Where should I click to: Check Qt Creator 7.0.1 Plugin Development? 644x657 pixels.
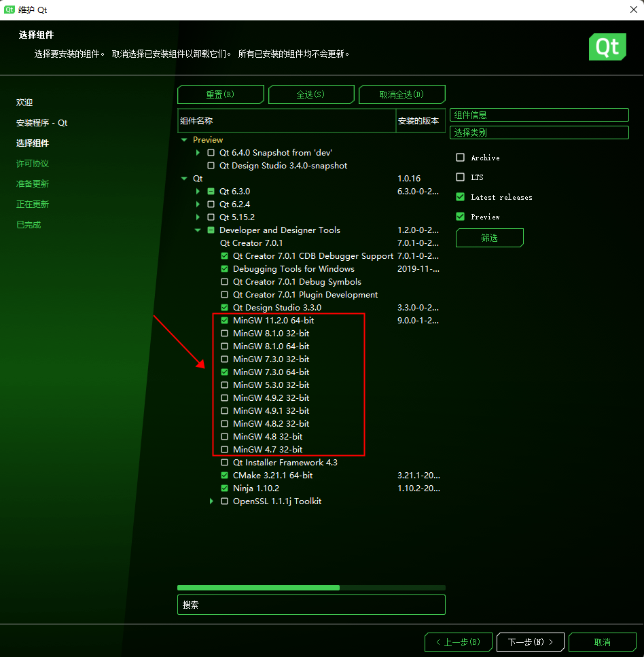click(x=225, y=295)
